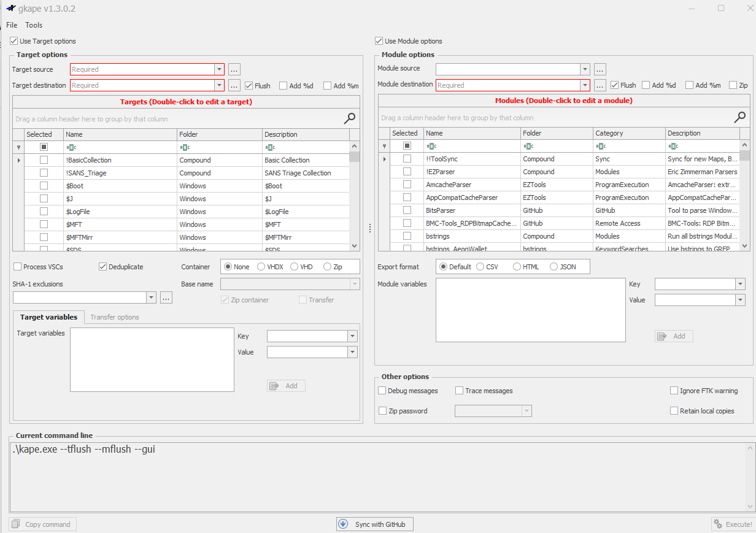The image size is (756, 533).
Task: Click browse button beside Target source
Action: click(234, 69)
